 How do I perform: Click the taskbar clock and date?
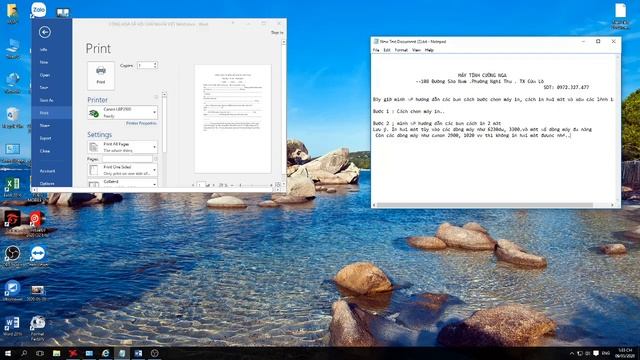625,353
